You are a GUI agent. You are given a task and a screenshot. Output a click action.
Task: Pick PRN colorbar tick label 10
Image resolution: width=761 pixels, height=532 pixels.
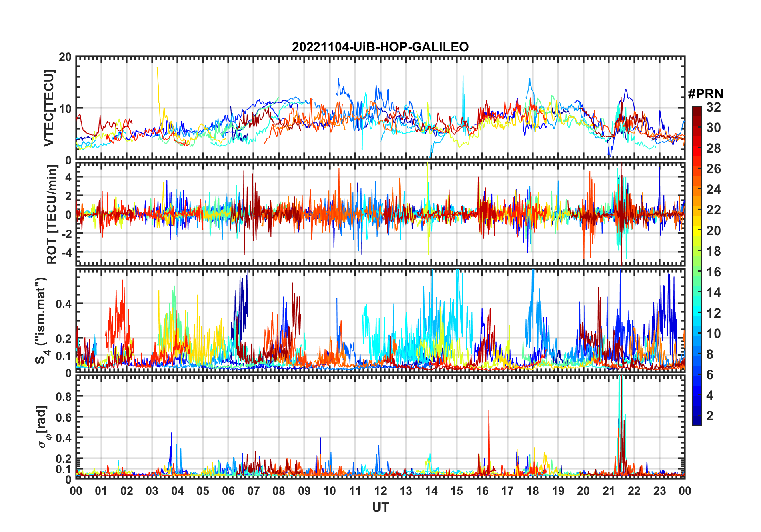click(714, 334)
